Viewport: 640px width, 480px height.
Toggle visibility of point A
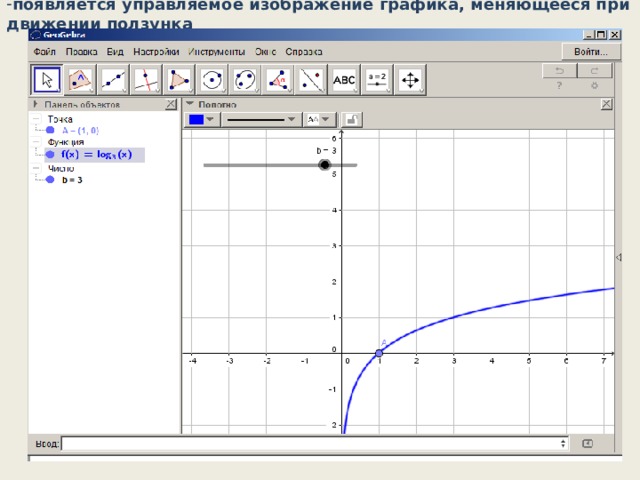[x=50, y=130]
